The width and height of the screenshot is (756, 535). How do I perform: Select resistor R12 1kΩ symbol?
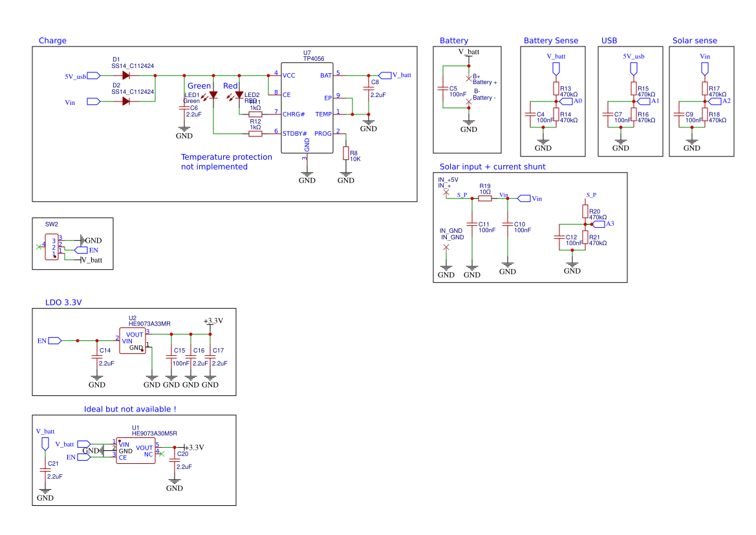255,134
